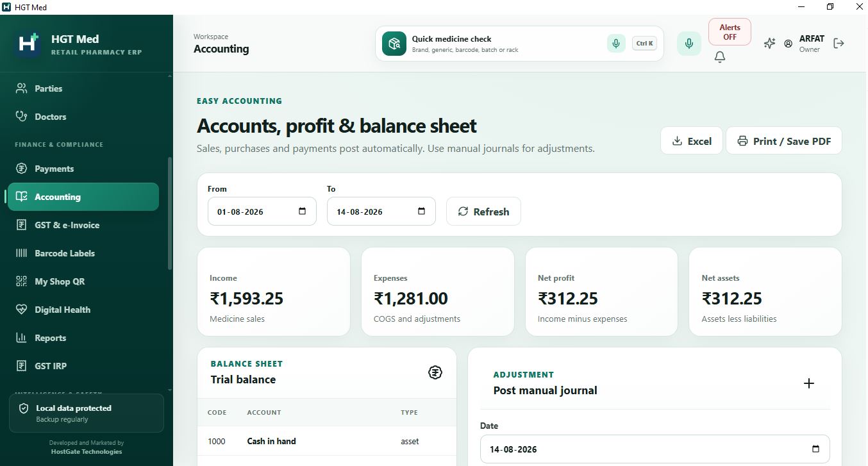The image size is (868, 466).
Task: Click the Payments rupee coin icon
Action: (22, 169)
